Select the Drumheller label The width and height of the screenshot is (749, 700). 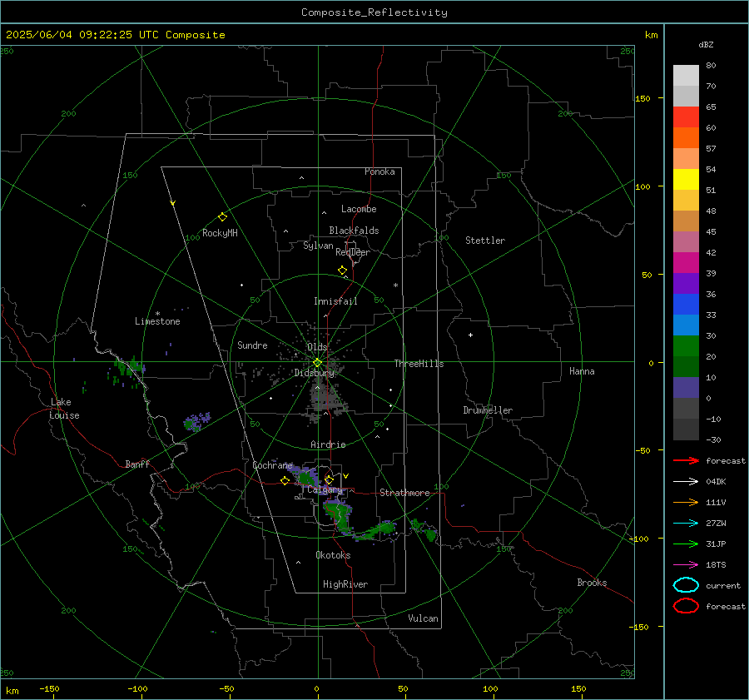coord(488,410)
